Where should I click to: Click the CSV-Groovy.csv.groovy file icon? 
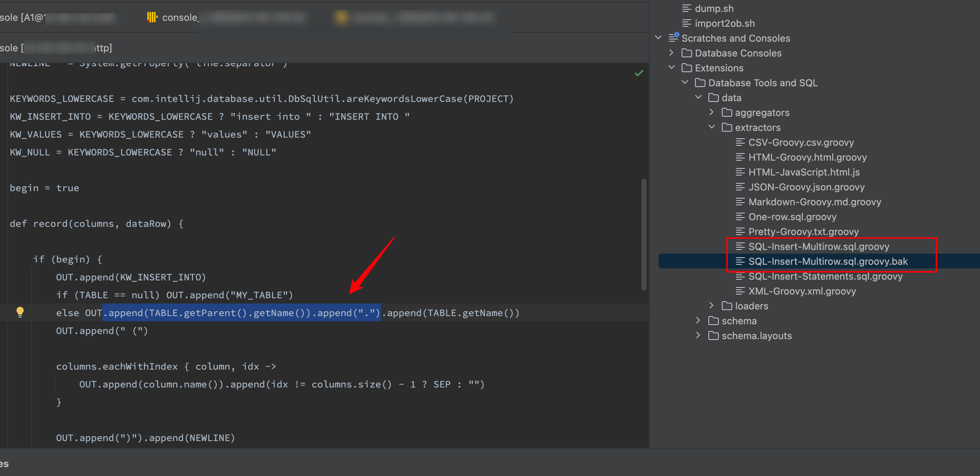coord(740,142)
